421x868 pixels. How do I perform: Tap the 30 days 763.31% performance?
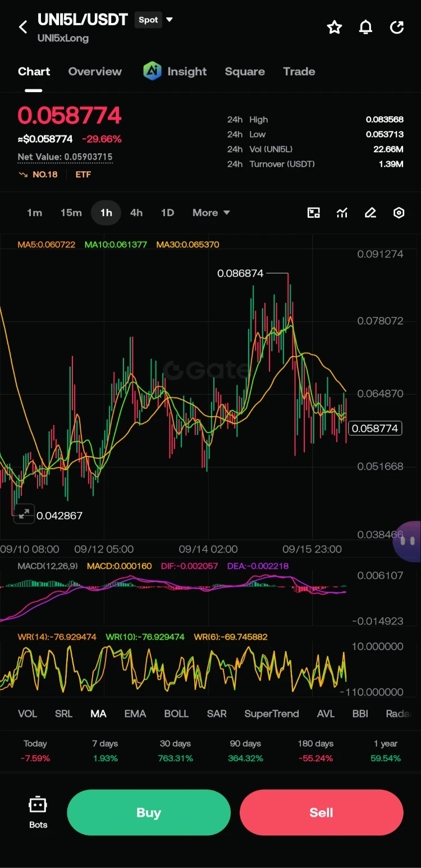coord(175,751)
